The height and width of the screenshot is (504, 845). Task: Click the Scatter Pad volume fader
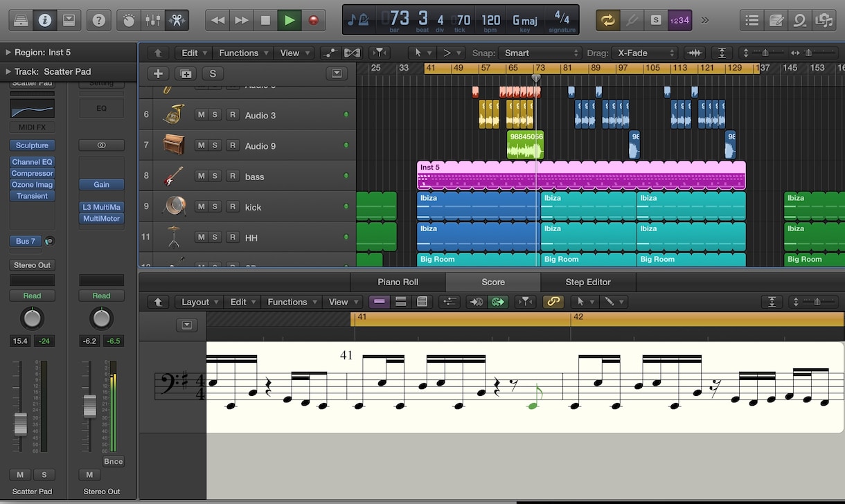pos(21,424)
